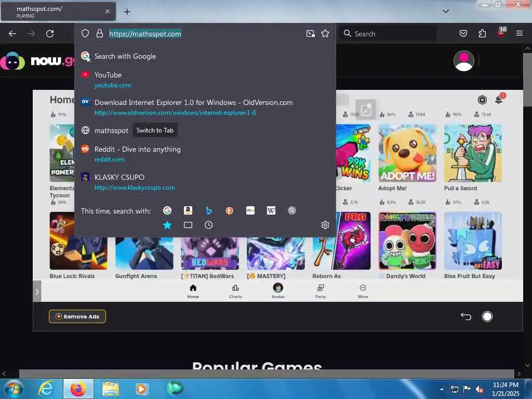Search this time with Google icon
The height and width of the screenshot is (399, 532).
[167, 210]
